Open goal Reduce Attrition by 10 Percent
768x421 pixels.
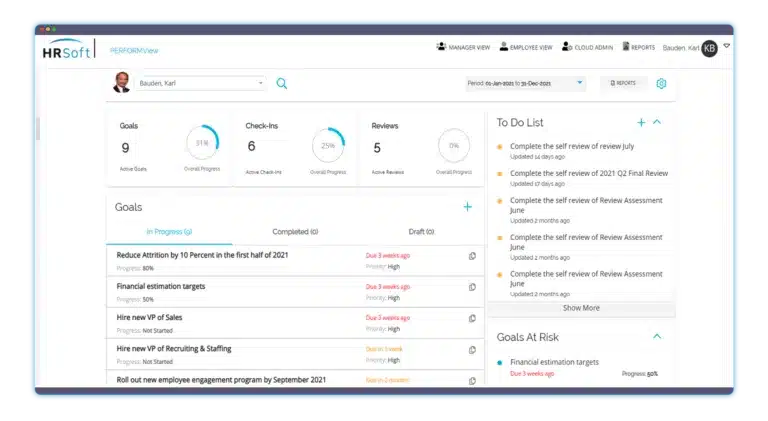point(202,255)
